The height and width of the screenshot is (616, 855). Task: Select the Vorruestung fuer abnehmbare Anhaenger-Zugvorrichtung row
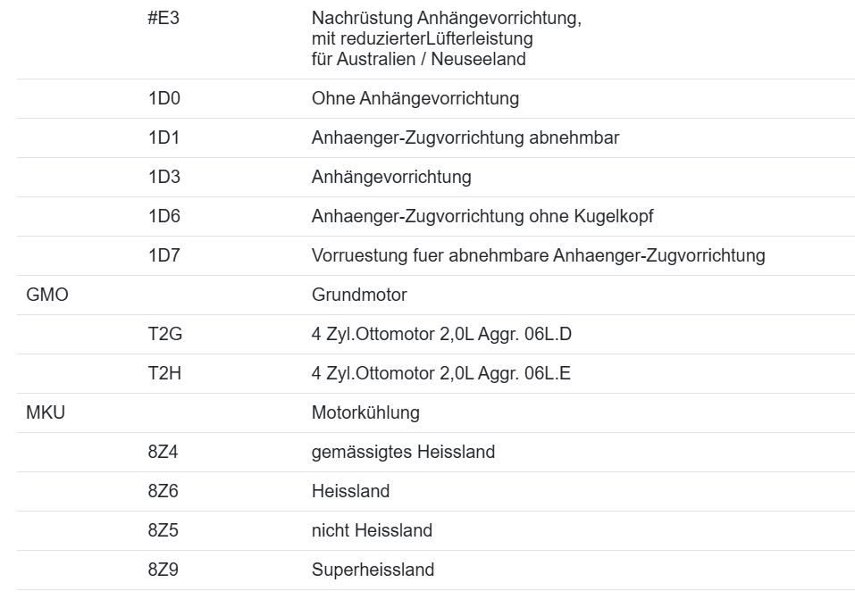tap(538, 256)
